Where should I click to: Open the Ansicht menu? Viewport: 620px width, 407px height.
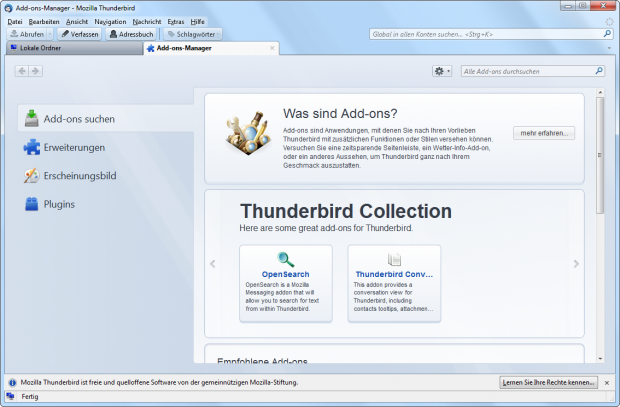(77, 22)
